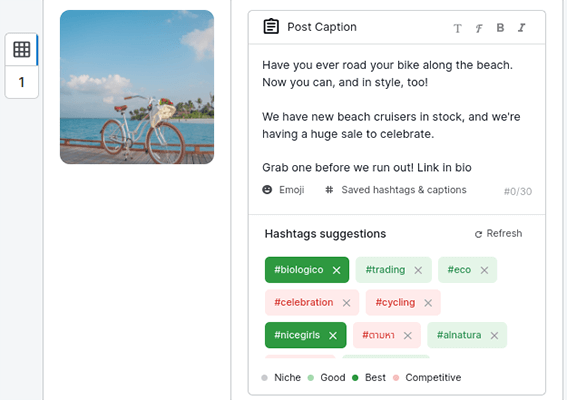
Task: Refresh the hashtag suggestions
Action: point(498,234)
